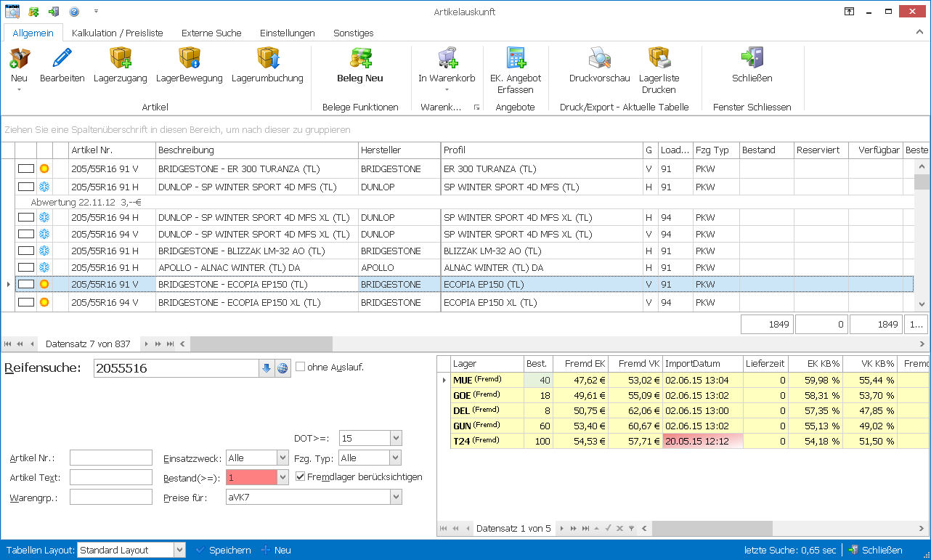Sort by the Bestand column header
Screen dimensions: 931x560
pos(766,150)
